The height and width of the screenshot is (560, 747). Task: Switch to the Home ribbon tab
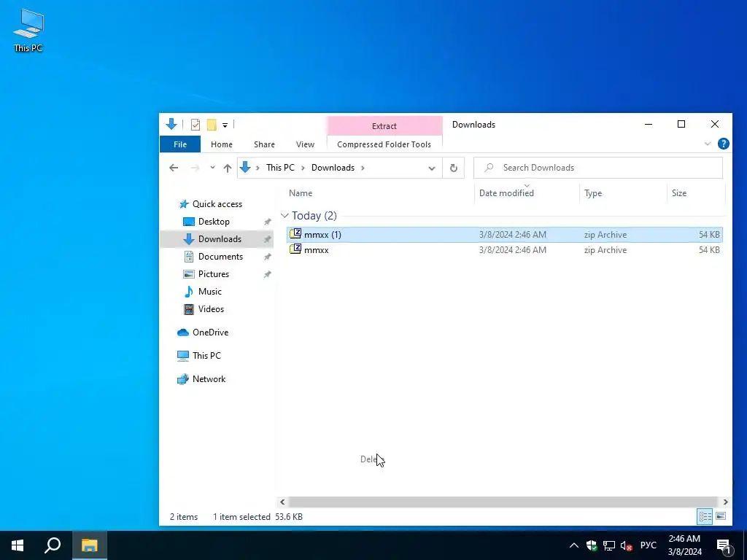(222, 144)
